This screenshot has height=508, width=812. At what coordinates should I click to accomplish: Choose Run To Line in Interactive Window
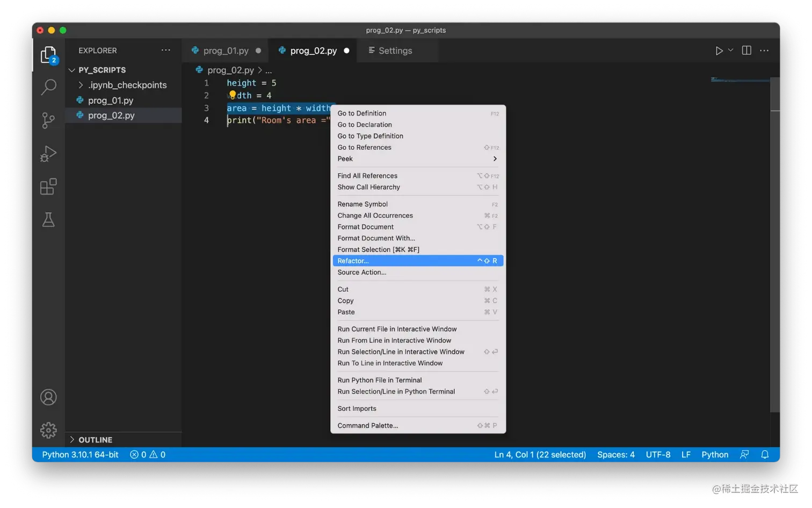click(418, 363)
